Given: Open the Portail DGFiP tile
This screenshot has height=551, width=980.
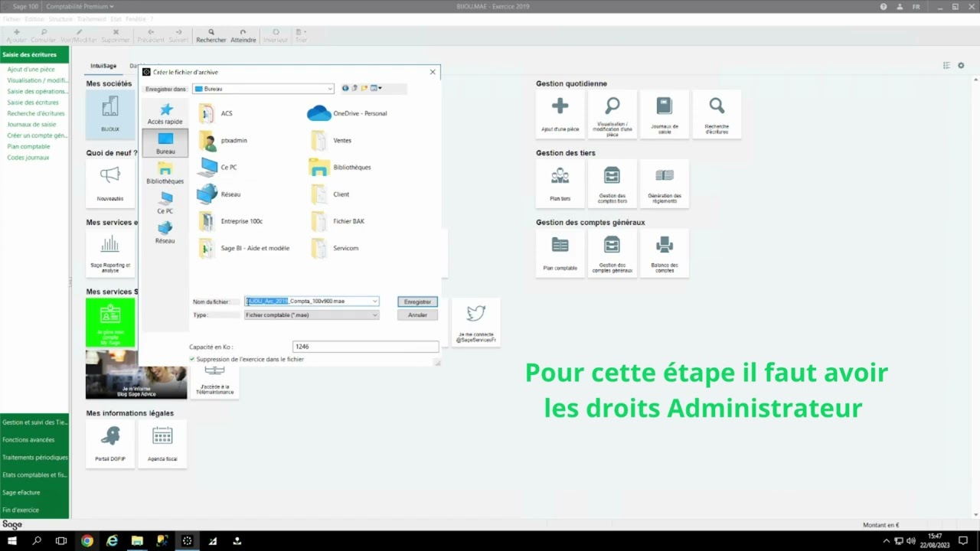Looking at the screenshot, I should pos(110,445).
